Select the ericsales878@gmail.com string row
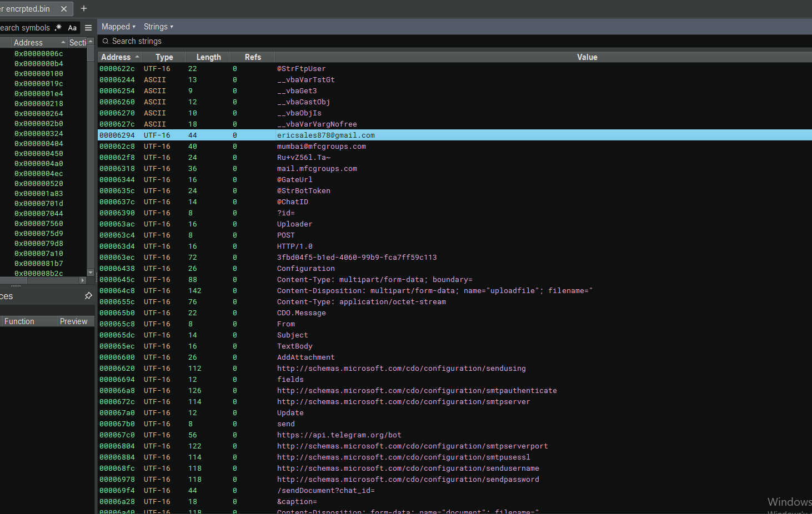 point(455,135)
